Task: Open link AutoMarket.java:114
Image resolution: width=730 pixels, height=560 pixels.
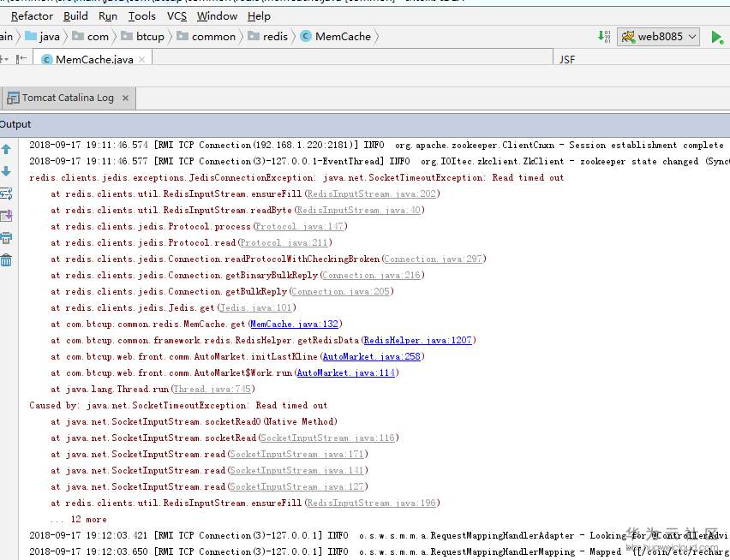Action: [x=346, y=373]
